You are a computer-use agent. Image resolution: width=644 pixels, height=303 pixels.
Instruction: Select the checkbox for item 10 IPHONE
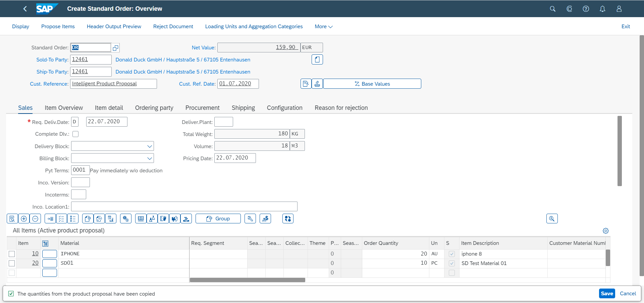coord(12,254)
